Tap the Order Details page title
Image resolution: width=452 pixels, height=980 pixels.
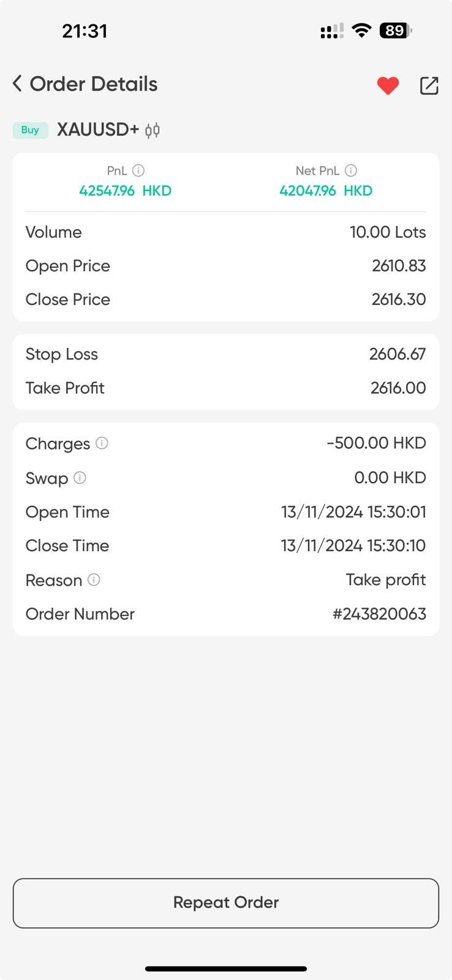coord(94,84)
